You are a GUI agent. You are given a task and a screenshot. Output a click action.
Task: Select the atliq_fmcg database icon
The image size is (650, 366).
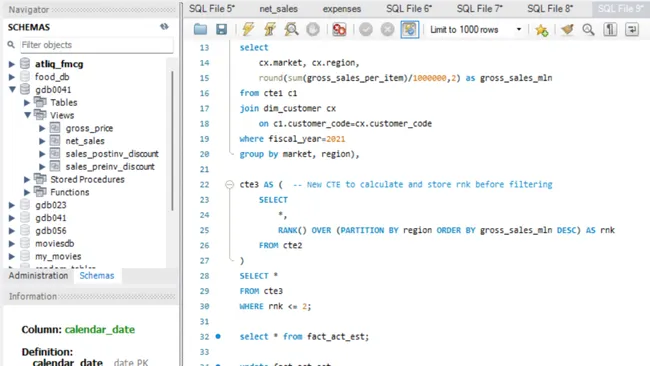pyautogui.click(x=25, y=63)
